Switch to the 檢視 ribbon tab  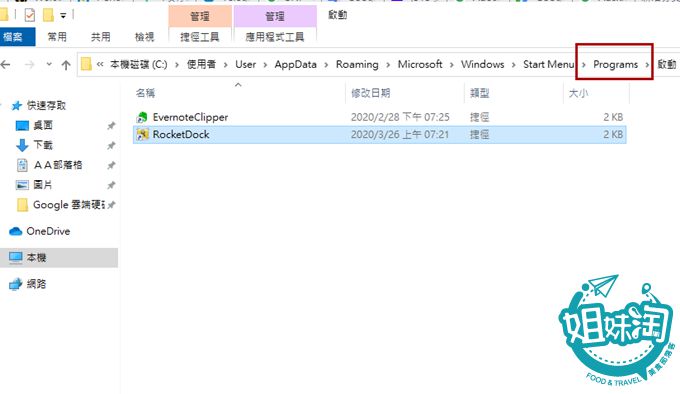point(144,37)
